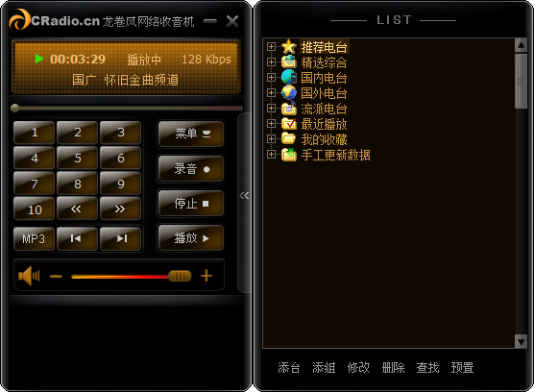Viewport: 534px width, 392px height.
Task: Toggle recording with the 录音 button
Action: [191, 169]
